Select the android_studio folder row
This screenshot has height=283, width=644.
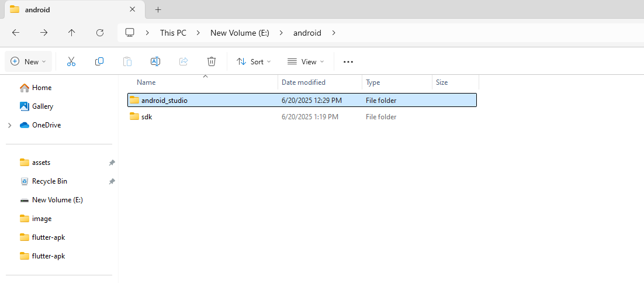(x=302, y=100)
